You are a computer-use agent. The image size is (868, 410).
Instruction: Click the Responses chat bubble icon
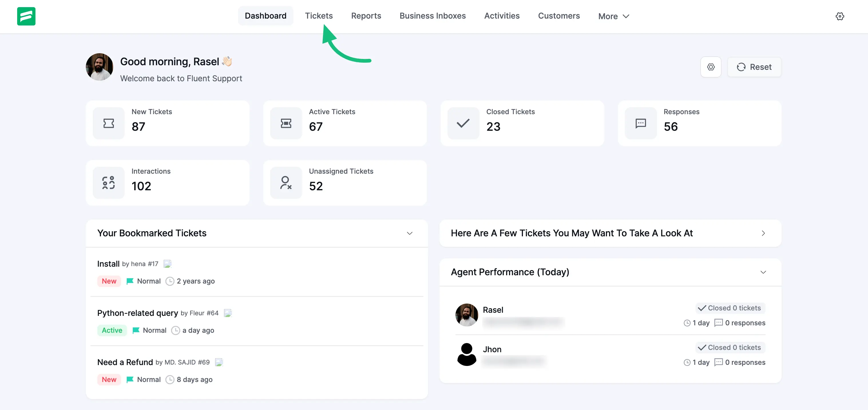pos(640,123)
